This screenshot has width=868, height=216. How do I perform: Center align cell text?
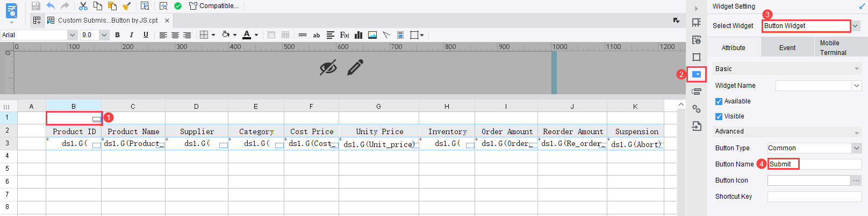(x=175, y=35)
